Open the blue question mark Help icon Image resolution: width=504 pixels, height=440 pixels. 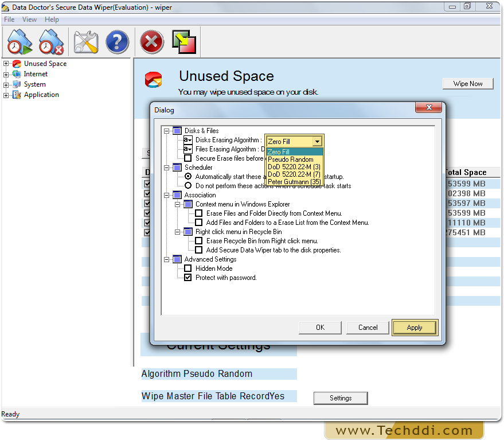click(x=118, y=42)
